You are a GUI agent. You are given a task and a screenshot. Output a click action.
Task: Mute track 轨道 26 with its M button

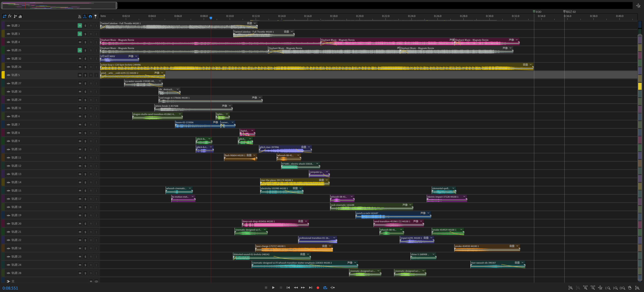point(80,67)
